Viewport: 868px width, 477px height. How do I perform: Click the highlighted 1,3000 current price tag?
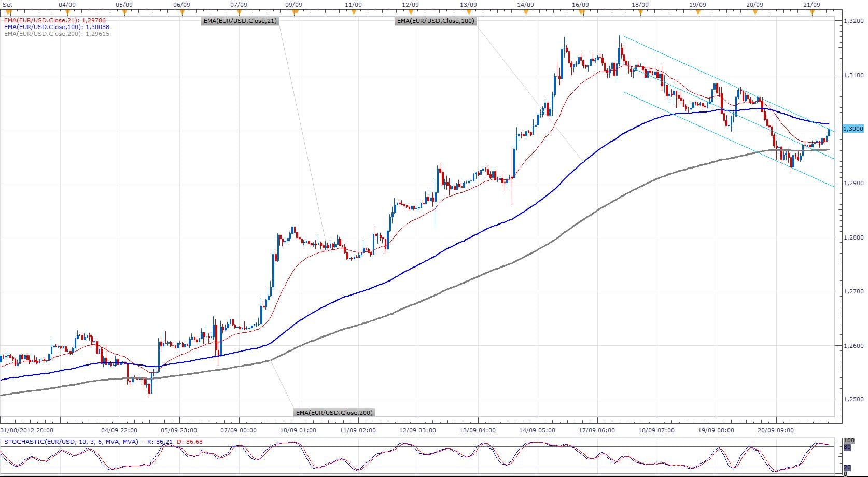pos(853,129)
